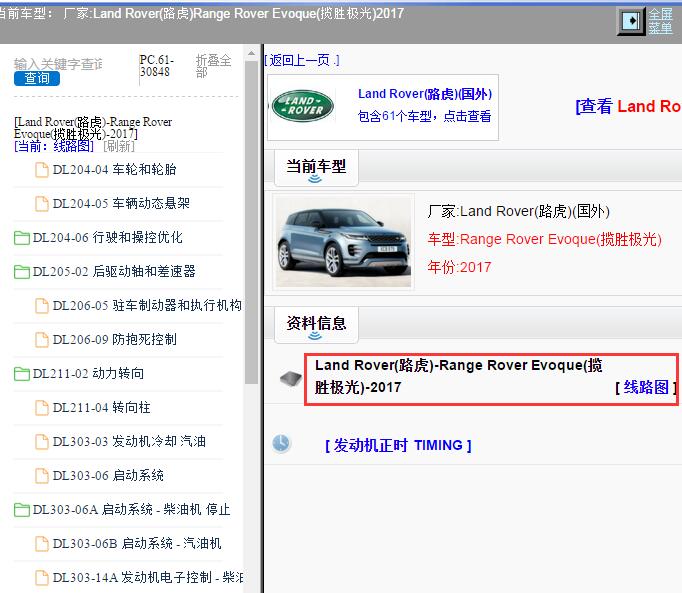Screen dimensions: 682x593
Task: Click file icon next to DL204-05 车辆动态悬架
Action: (x=42, y=204)
